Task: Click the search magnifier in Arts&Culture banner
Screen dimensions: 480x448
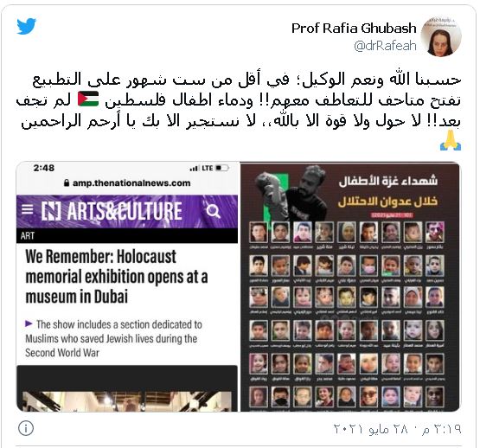Action: click(213, 211)
